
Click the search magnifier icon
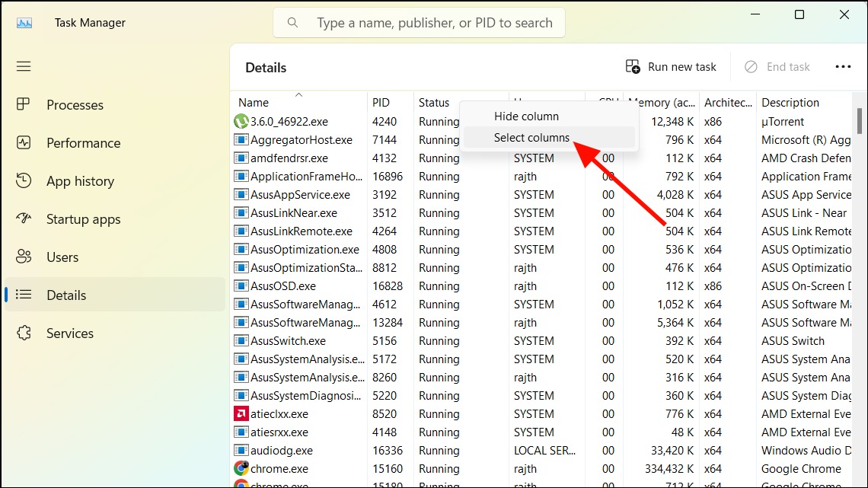(x=292, y=23)
